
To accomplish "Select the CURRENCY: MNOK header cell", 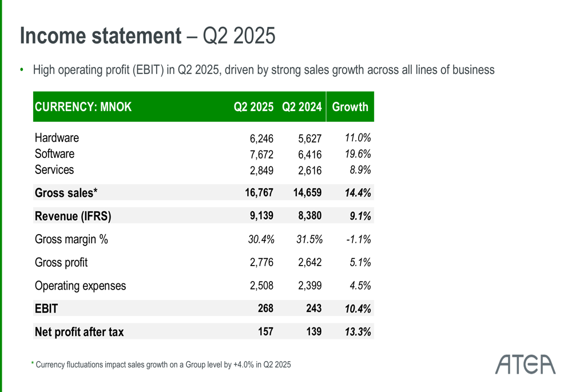I will click(x=83, y=107).
